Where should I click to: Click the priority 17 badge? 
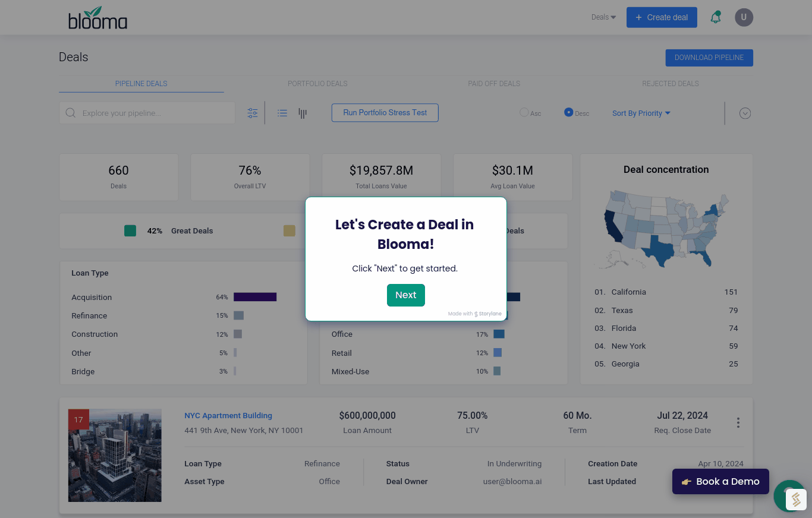[78, 419]
